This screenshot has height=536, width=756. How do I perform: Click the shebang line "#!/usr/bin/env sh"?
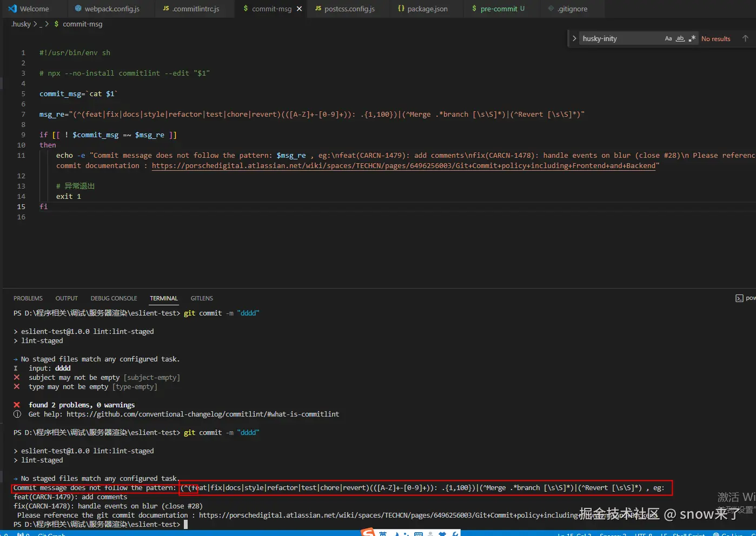75,52
